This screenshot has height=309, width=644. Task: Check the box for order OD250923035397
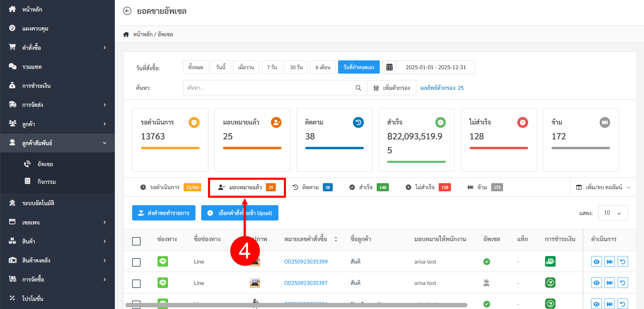coord(136,284)
